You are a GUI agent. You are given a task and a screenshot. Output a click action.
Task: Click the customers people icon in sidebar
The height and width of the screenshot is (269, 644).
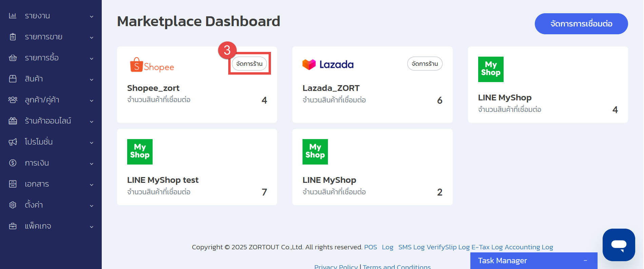[x=13, y=100]
